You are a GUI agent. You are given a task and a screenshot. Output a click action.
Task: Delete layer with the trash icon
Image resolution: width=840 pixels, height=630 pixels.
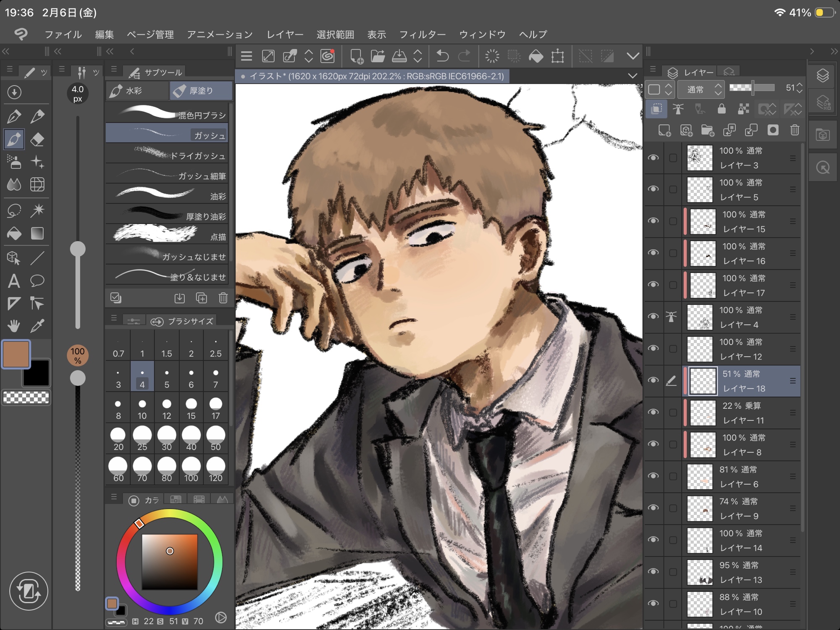(795, 130)
